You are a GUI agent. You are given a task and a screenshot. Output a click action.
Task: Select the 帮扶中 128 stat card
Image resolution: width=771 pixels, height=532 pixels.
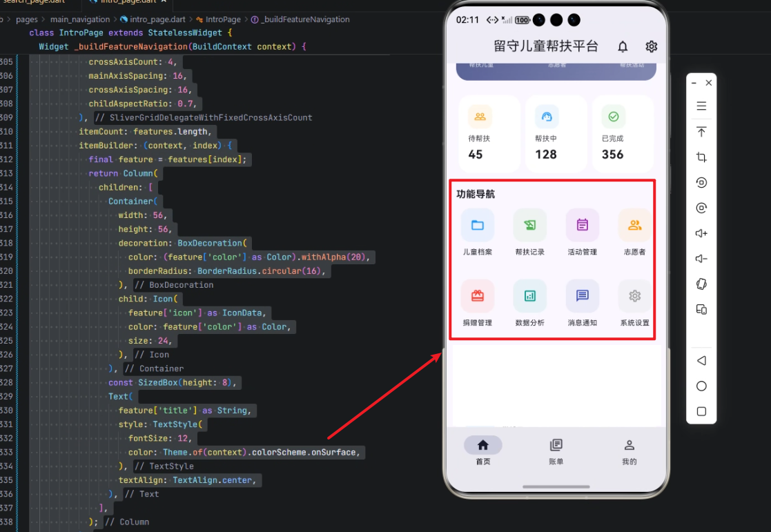point(556,134)
